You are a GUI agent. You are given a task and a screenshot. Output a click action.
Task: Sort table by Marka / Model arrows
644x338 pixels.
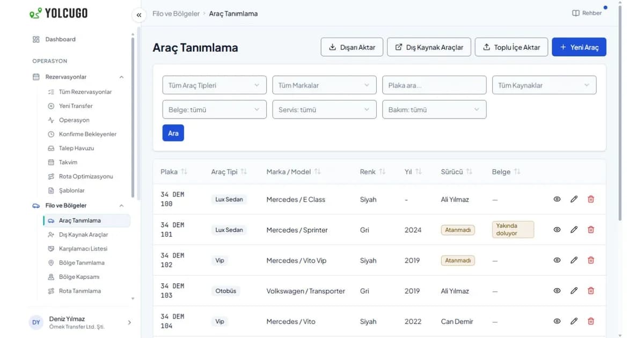point(318,172)
